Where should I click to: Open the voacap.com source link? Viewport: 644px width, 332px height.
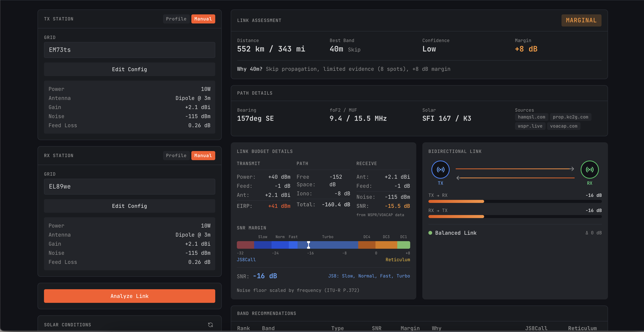pos(564,126)
